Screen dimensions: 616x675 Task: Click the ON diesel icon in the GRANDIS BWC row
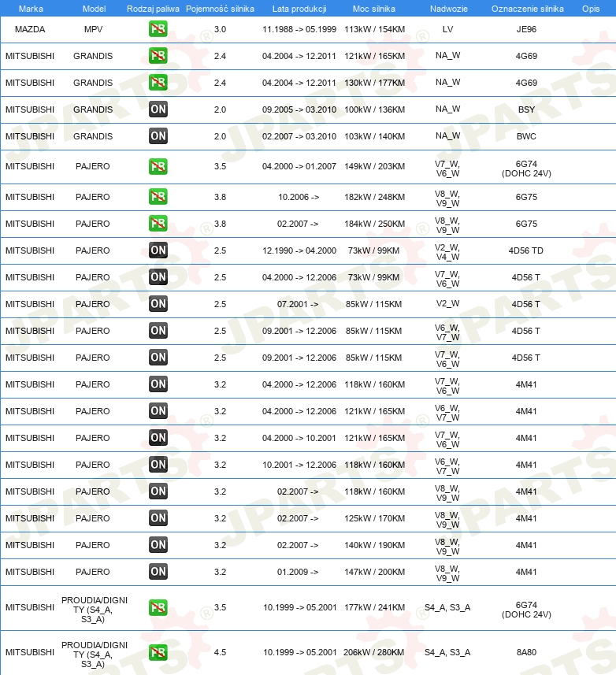[158, 136]
